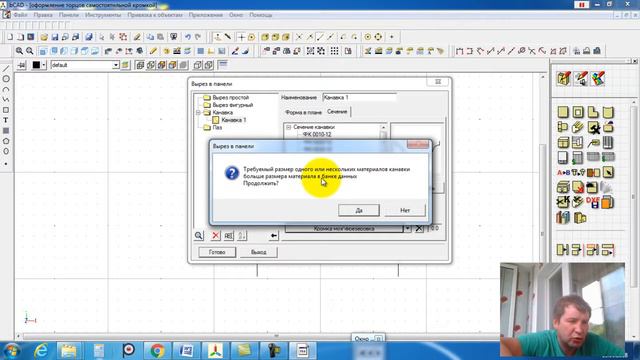Open the Файл menu
This screenshot has height=360, width=640.
point(20,15)
